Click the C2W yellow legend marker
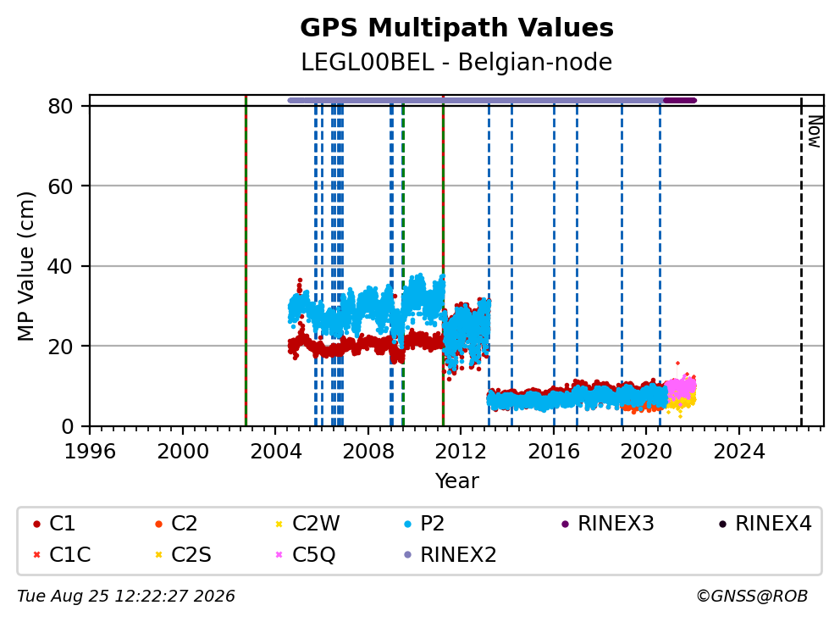 coord(279,524)
